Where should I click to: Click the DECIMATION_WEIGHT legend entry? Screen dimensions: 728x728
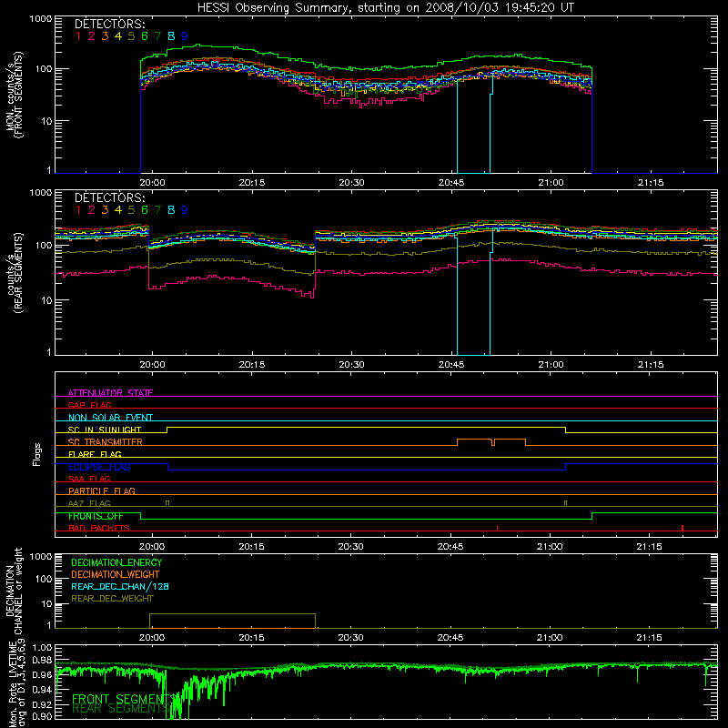(x=116, y=574)
